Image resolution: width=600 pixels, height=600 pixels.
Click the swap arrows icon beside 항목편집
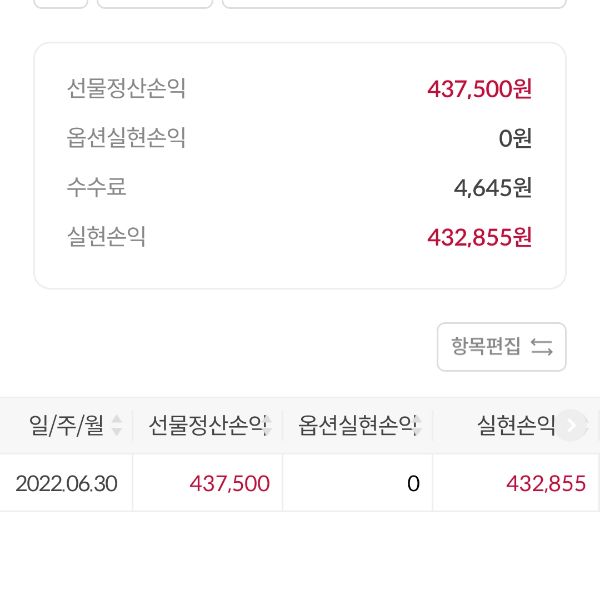pos(542,347)
